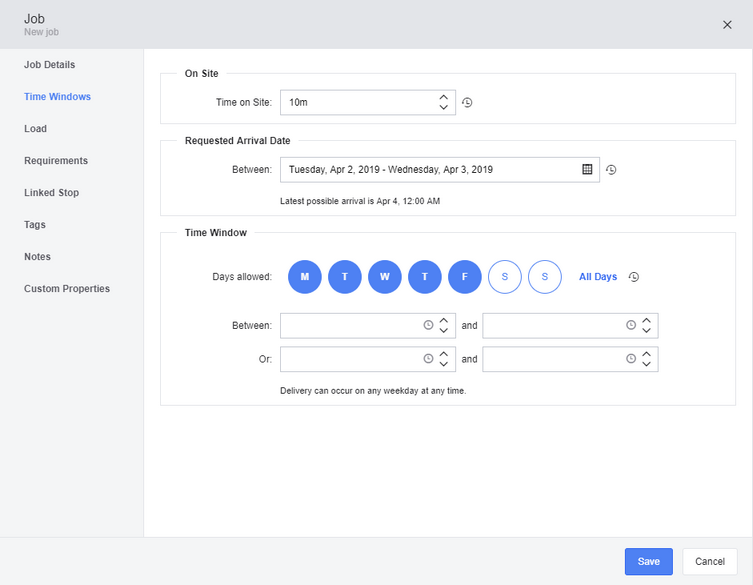Enable the first Saturday/Sunday S circle
753x585 pixels.
(x=505, y=277)
